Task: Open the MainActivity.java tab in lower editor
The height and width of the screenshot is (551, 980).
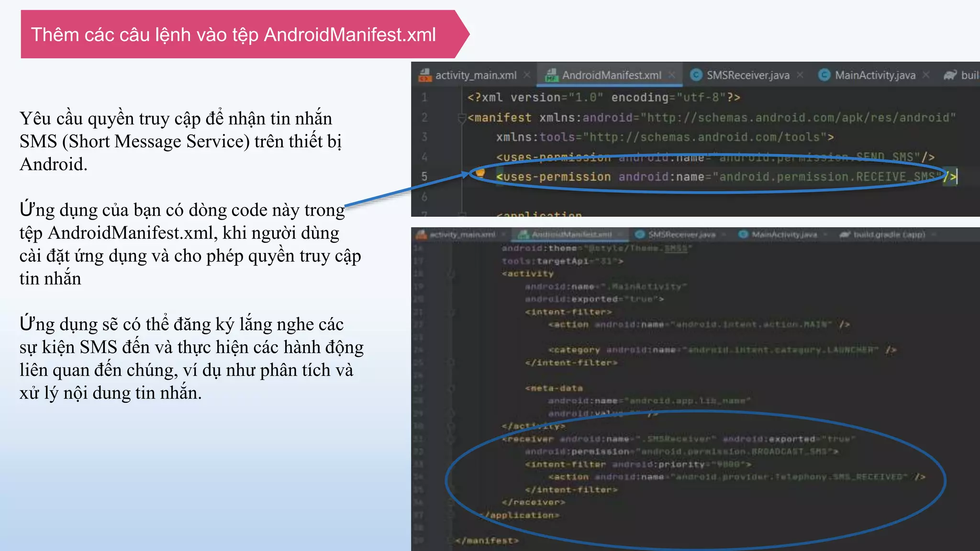Action: 784,234
